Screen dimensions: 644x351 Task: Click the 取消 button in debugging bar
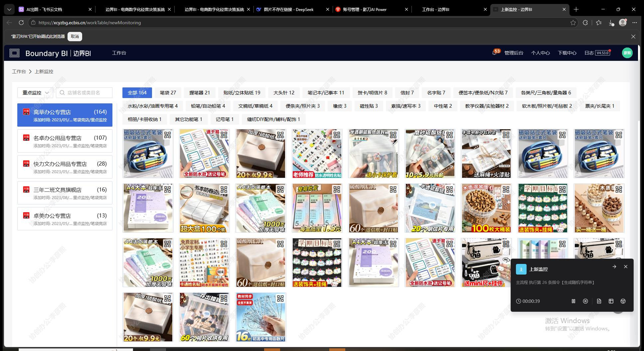tap(75, 37)
